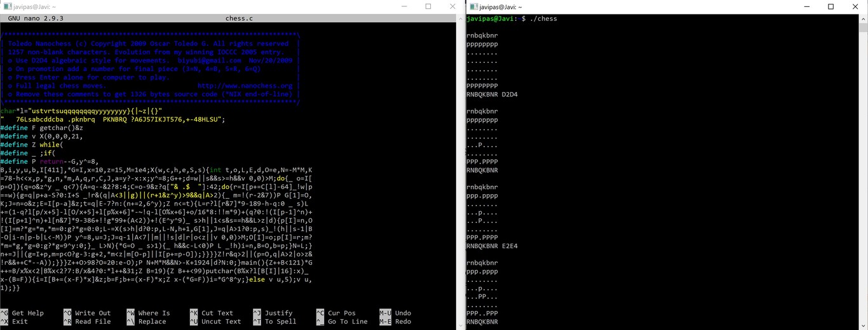Image resolution: width=868 pixels, height=330 pixels.
Task: Maximize the nano editor terminal window
Action: coord(428,7)
